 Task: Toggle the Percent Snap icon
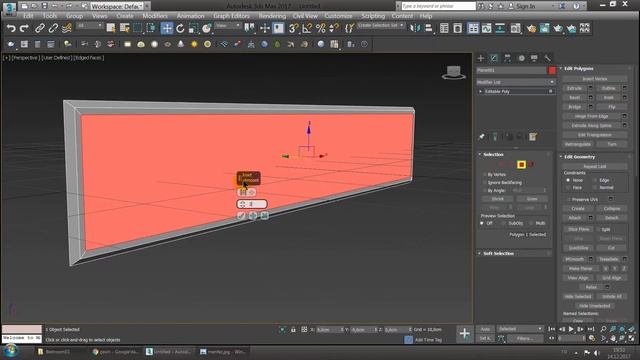pyautogui.click(x=321, y=28)
